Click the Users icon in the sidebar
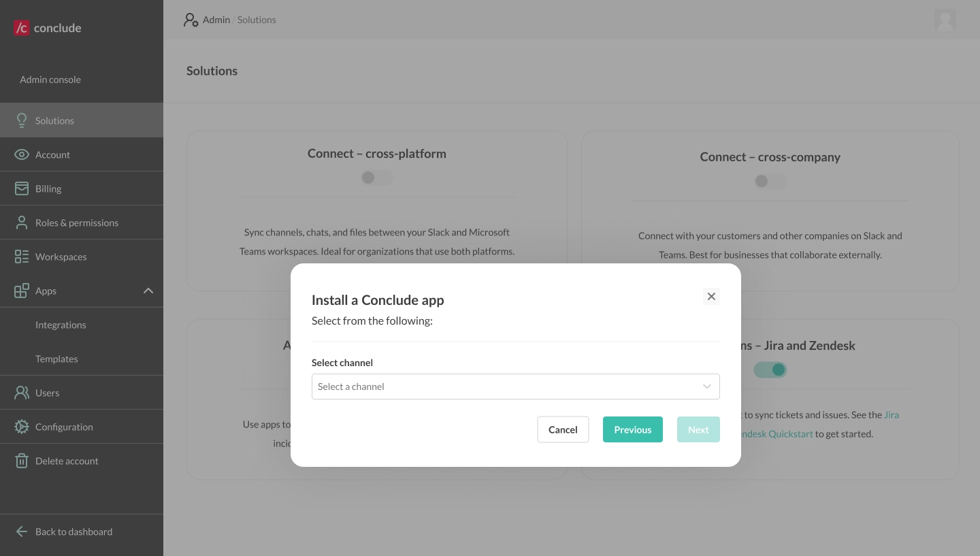980x556 pixels. pyautogui.click(x=22, y=393)
